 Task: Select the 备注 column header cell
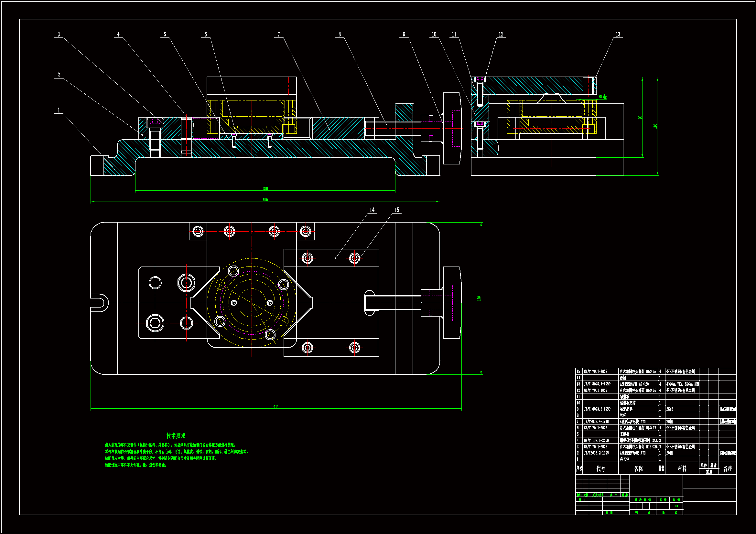tap(728, 468)
